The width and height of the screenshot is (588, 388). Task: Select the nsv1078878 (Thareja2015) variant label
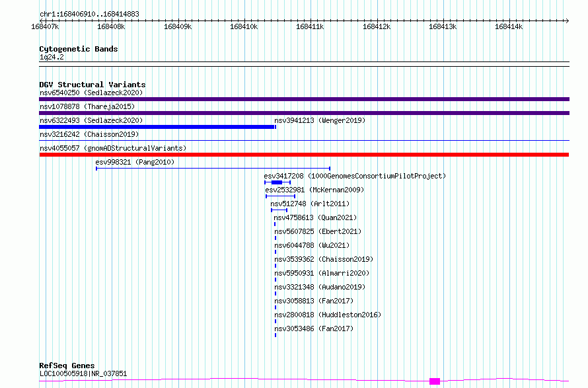click(x=87, y=106)
